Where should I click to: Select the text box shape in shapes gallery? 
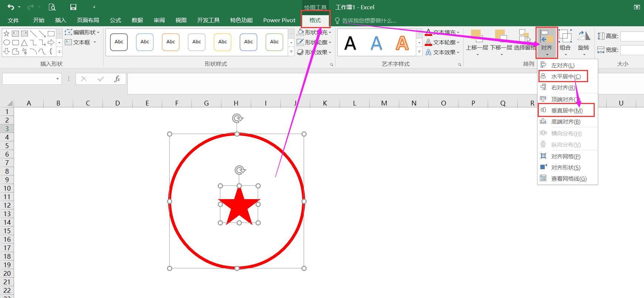[15, 34]
